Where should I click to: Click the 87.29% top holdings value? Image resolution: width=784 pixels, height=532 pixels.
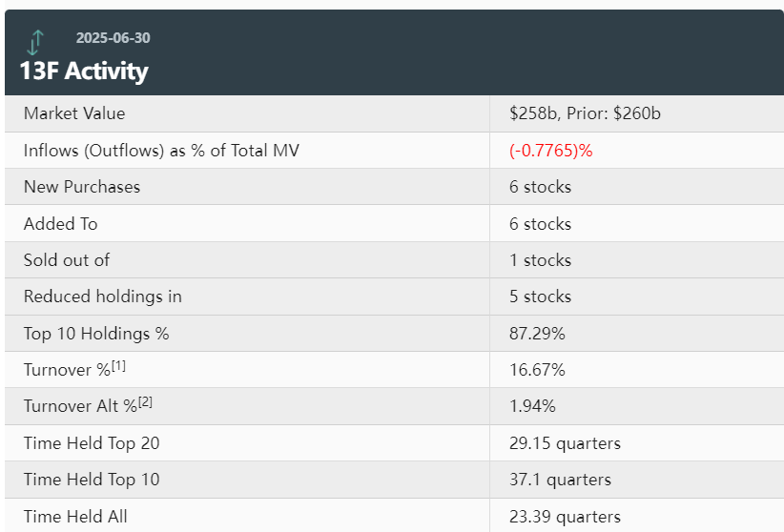pos(537,334)
